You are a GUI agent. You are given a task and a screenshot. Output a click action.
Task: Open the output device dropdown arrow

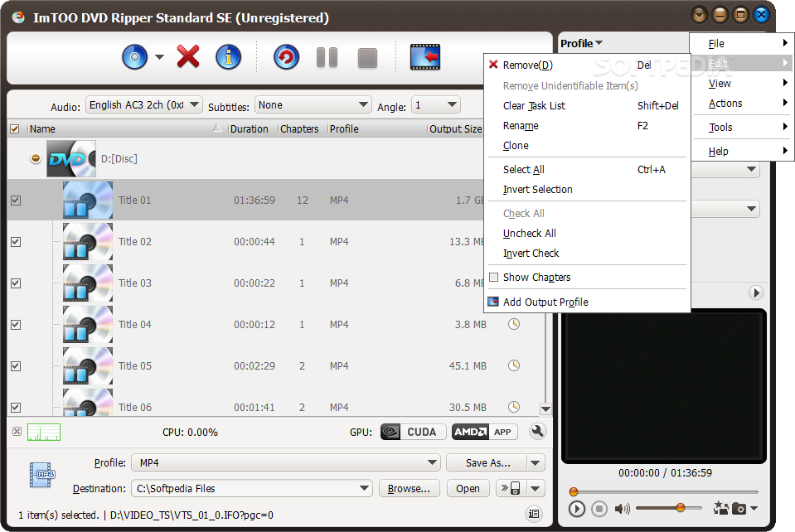click(x=536, y=488)
